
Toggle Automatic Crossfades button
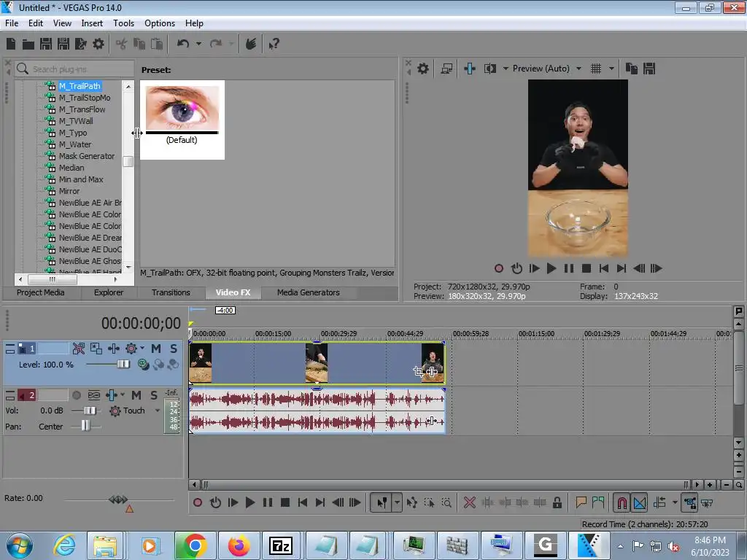(x=639, y=503)
